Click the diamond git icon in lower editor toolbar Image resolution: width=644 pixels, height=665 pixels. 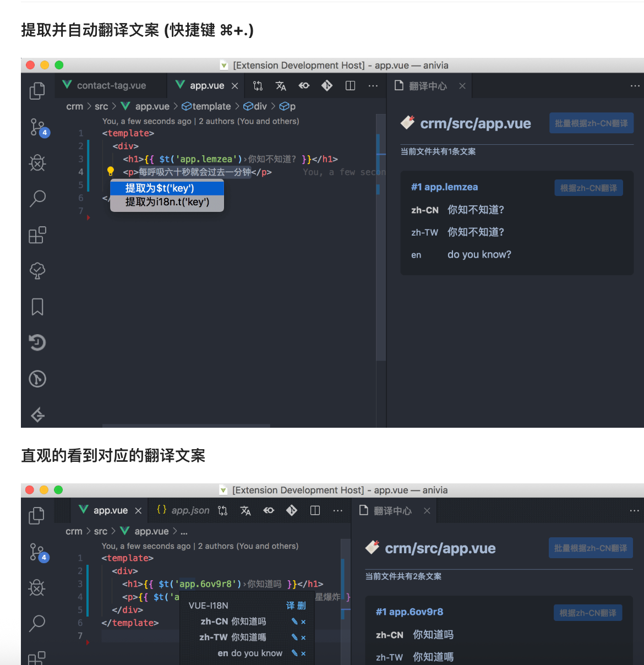click(292, 511)
